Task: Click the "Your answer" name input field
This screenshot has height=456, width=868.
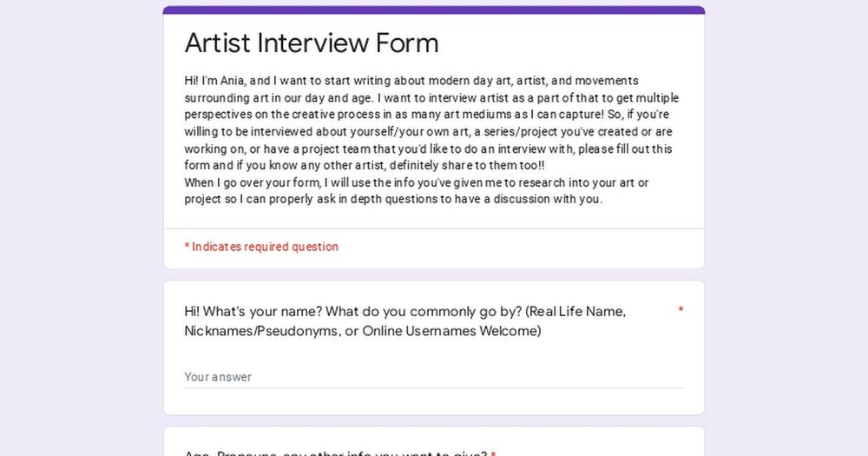Action: coord(433,377)
